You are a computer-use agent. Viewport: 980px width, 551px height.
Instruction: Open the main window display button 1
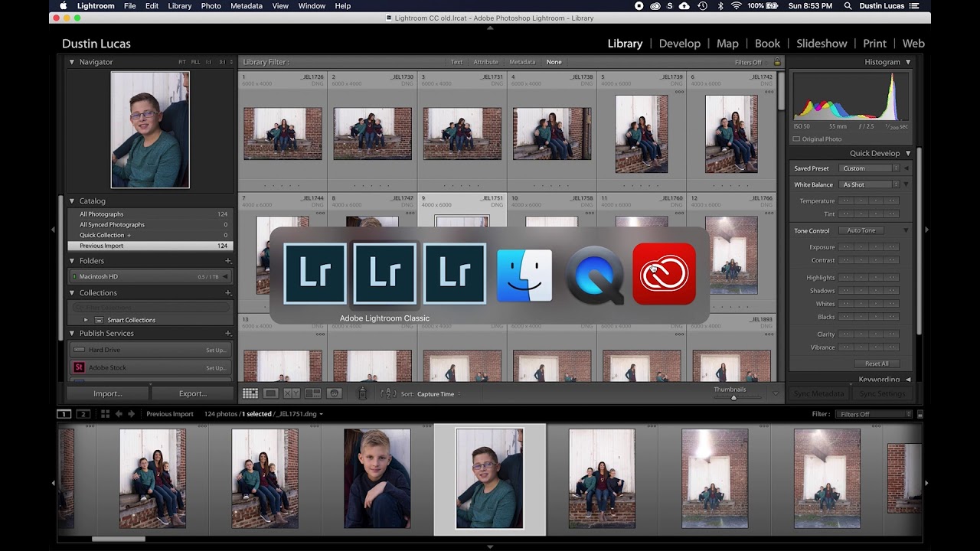point(64,414)
